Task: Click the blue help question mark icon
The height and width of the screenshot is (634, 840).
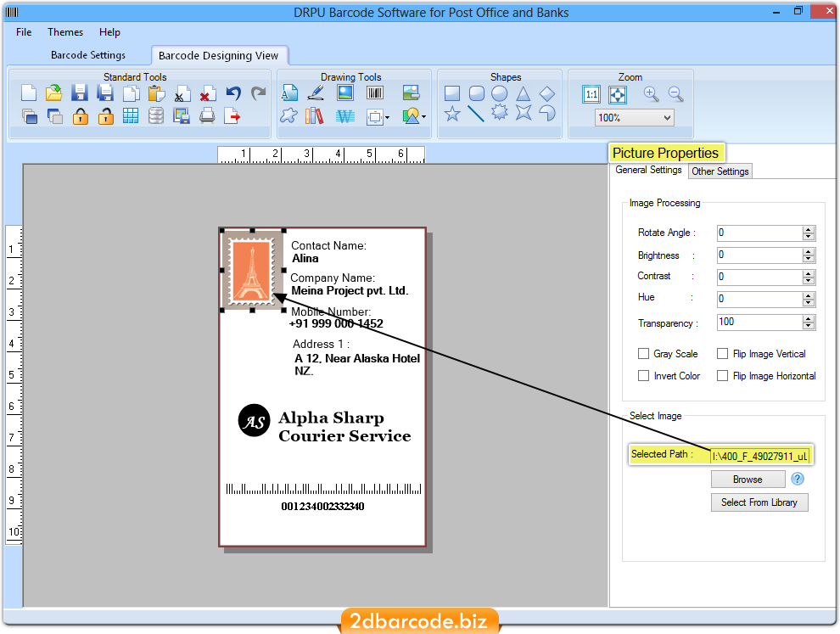Action: pyautogui.click(x=797, y=479)
